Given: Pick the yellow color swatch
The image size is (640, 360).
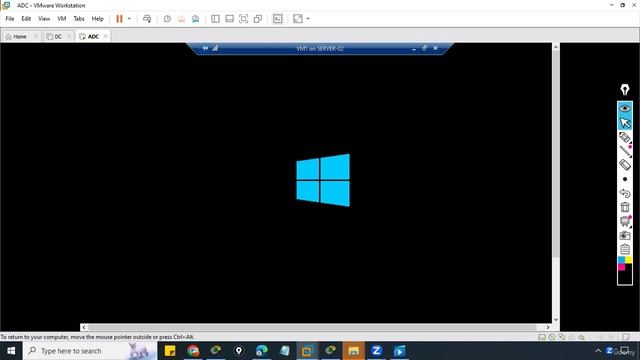Looking at the screenshot, I should 629,260.
